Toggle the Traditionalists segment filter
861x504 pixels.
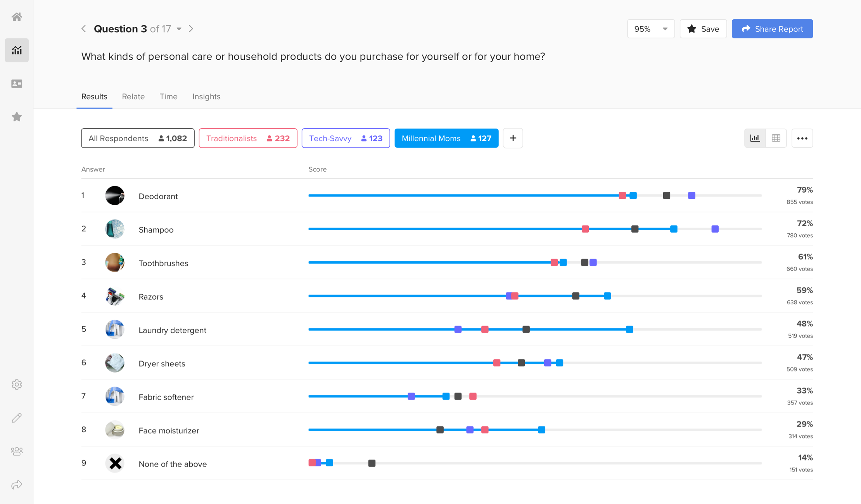click(248, 138)
